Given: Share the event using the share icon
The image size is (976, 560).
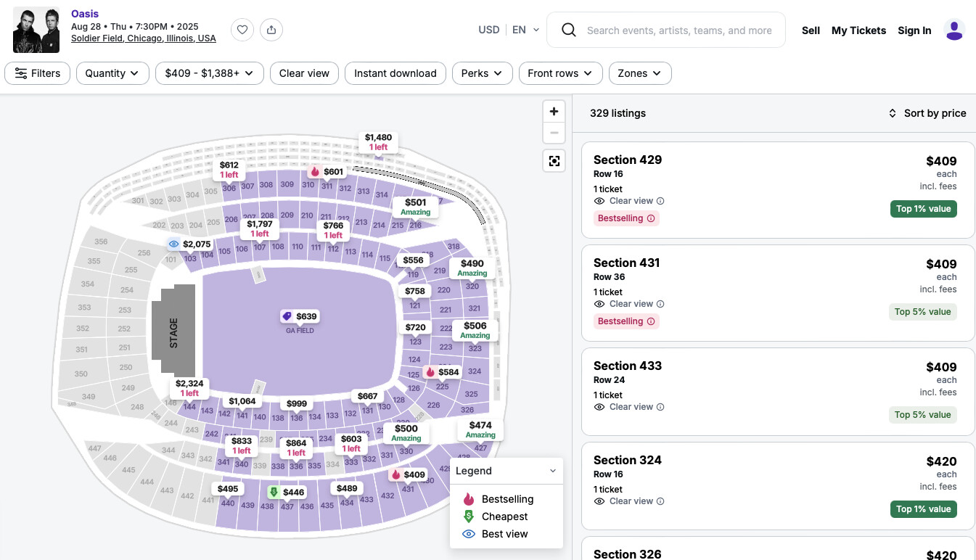Looking at the screenshot, I should (271, 30).
